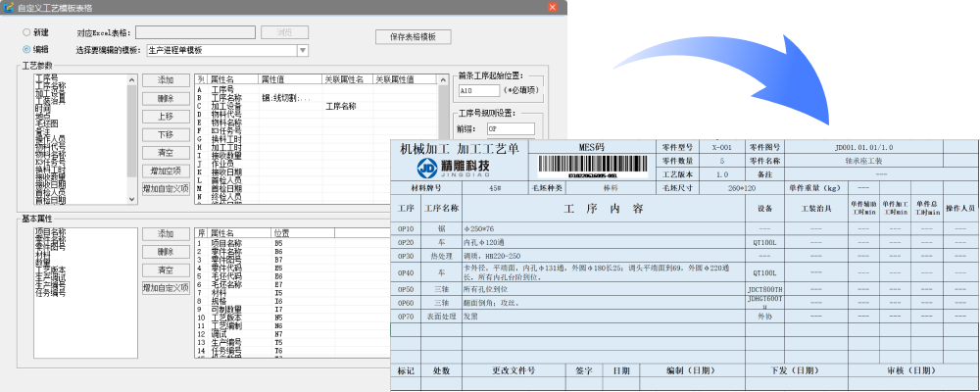Click the MES码 header cell on the sheet
Image resolution: width=980 pixels, height=392 pixels.
[x=591, y=147]
